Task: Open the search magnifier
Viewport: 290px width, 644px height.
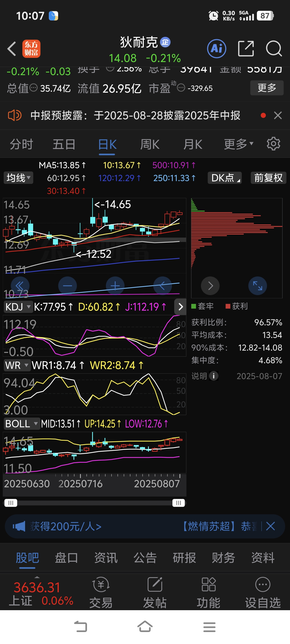Action: click(x=274, y=49)
